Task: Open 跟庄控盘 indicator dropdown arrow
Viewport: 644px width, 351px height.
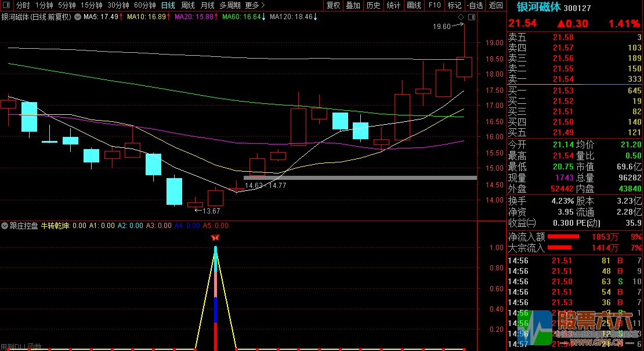Action: [x=5, y=226]
